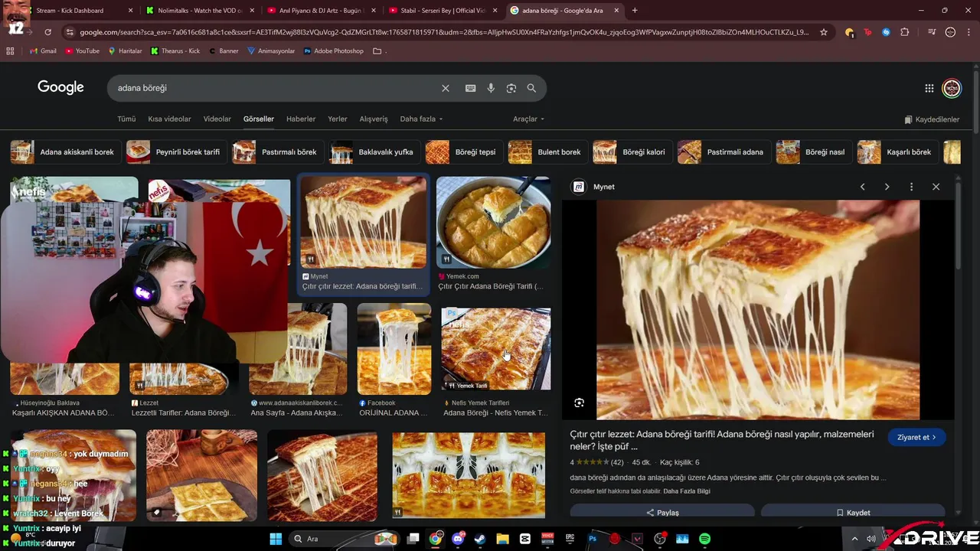This screenshot has width=980, height=551.
Task: Start voice search with the microphone
Action: [x=491, y=88]
